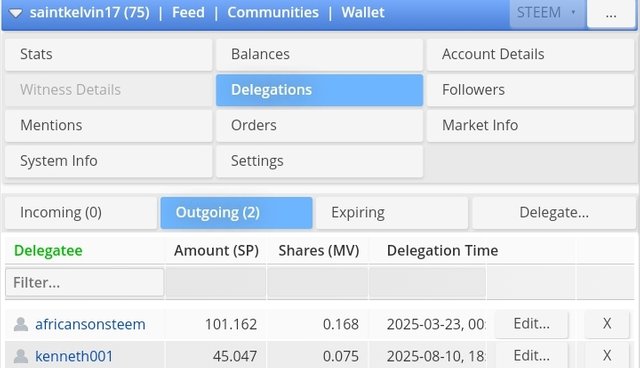Image resolution: width=640 pixels, height=368 pixels.
Task: Select the user avatar icon beside africansonsteem
Action: (x=21, y=324)
